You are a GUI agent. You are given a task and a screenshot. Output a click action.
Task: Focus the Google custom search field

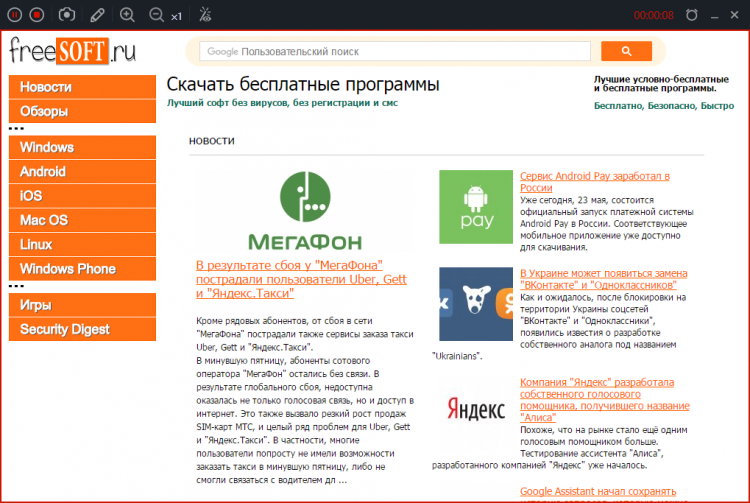point(395,51)
